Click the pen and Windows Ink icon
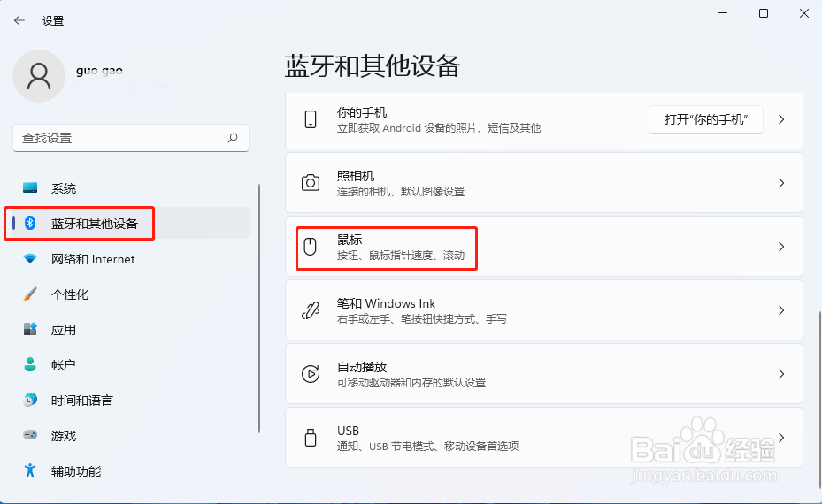Screen dimensions: 822x504 311,310
